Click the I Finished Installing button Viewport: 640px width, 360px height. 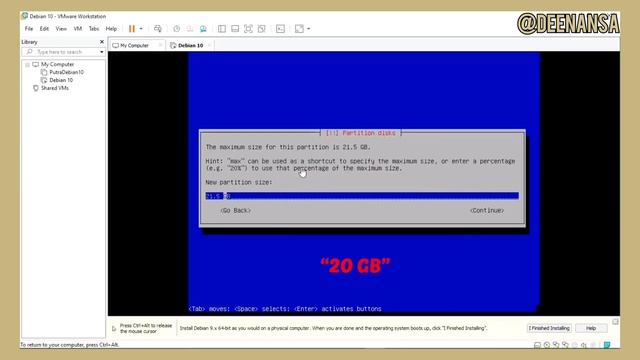coord(549,328)
